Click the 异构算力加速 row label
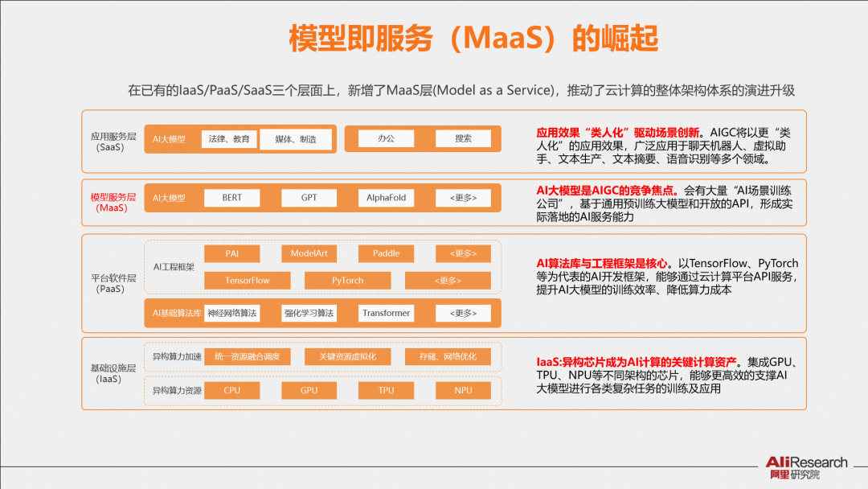The image size is (868, 489). click(x=177, y=356)
